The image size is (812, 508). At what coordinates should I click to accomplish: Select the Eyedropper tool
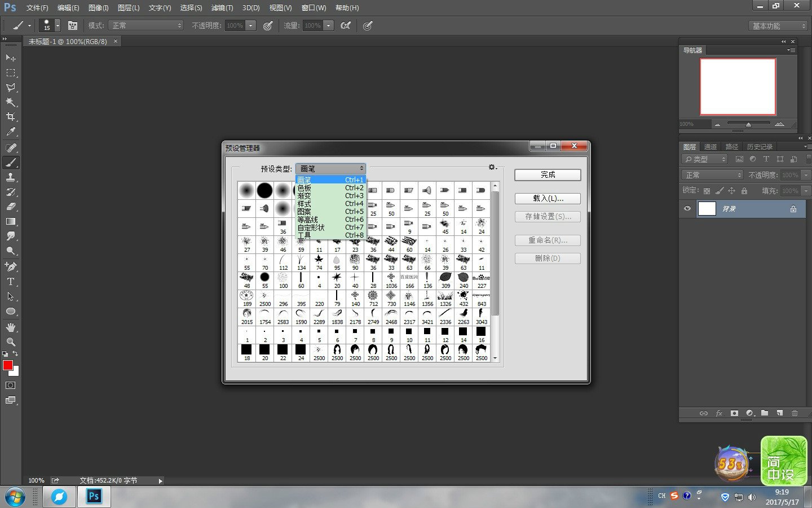[x=10, y=132]
